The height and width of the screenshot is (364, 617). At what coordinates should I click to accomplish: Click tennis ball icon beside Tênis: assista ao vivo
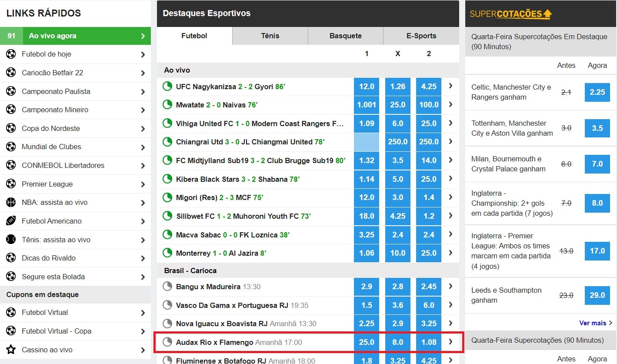tap(11, 240)
